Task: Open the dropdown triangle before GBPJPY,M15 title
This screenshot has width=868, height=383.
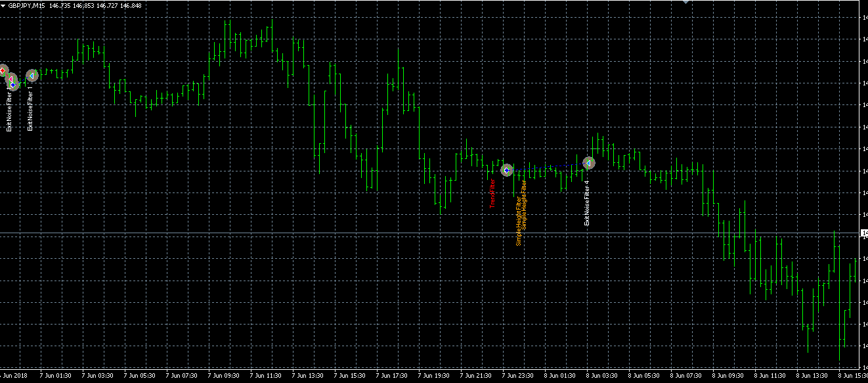Action: (x=3, y=5)
